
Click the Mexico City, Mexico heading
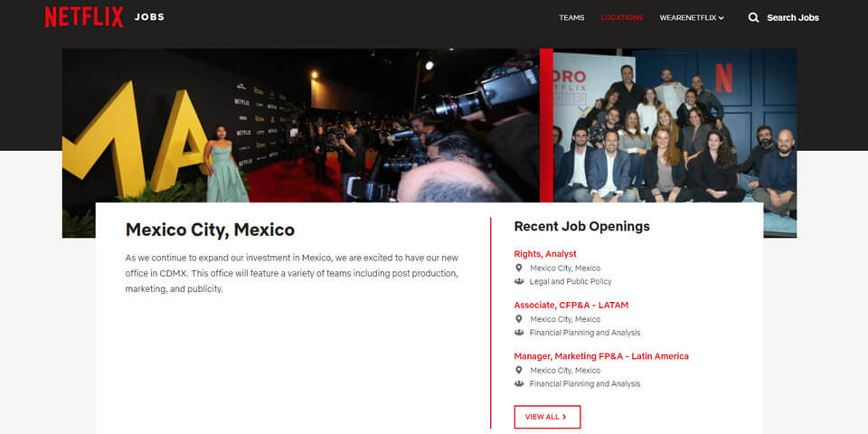pos(210,230)
